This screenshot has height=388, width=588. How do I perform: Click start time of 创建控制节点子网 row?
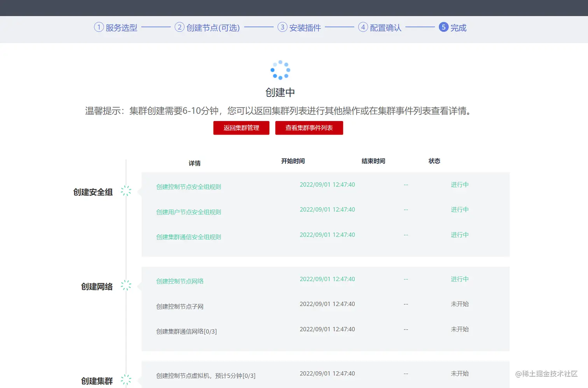[x=327, y=304]
